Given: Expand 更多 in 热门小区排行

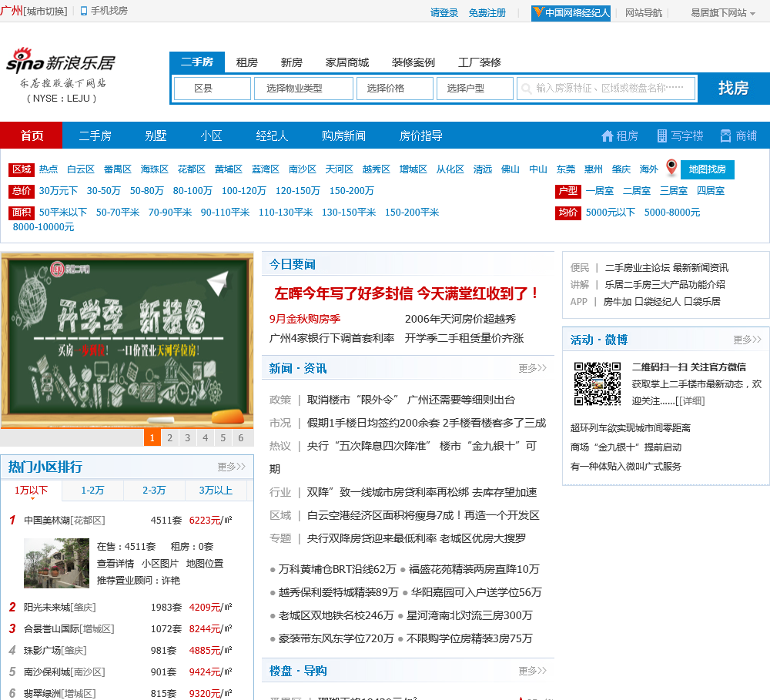Looking at the screenshot, I should [231, 467].
